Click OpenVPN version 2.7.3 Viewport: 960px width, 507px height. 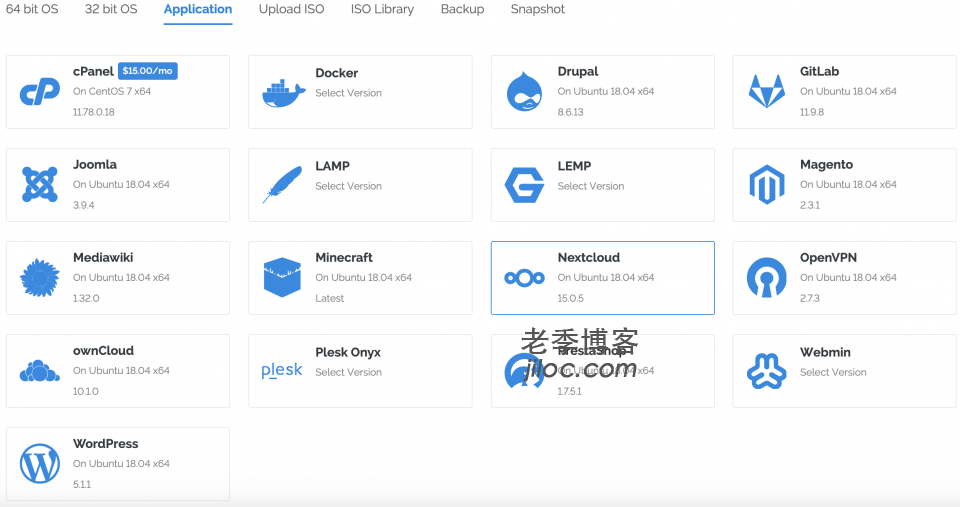point(810,298)
